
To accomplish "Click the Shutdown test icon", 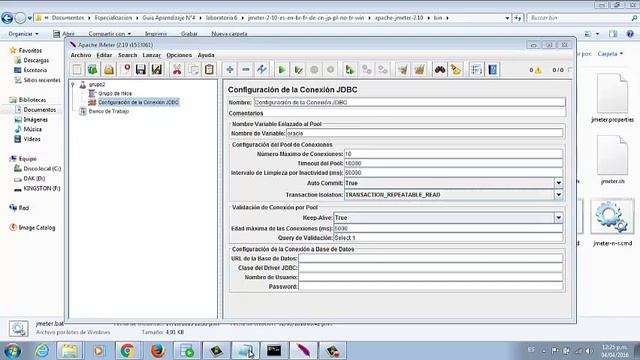I will point(330,69).
